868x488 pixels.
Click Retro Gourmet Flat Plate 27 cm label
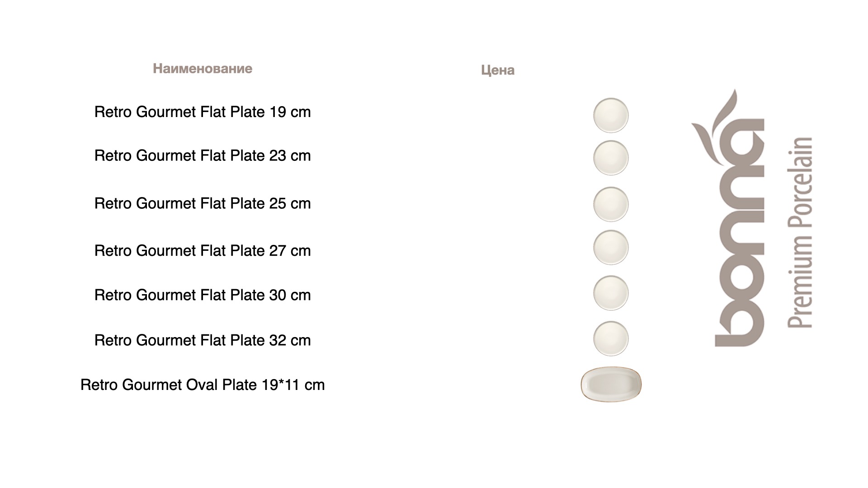pyautogui.click(x=202, y=250)
